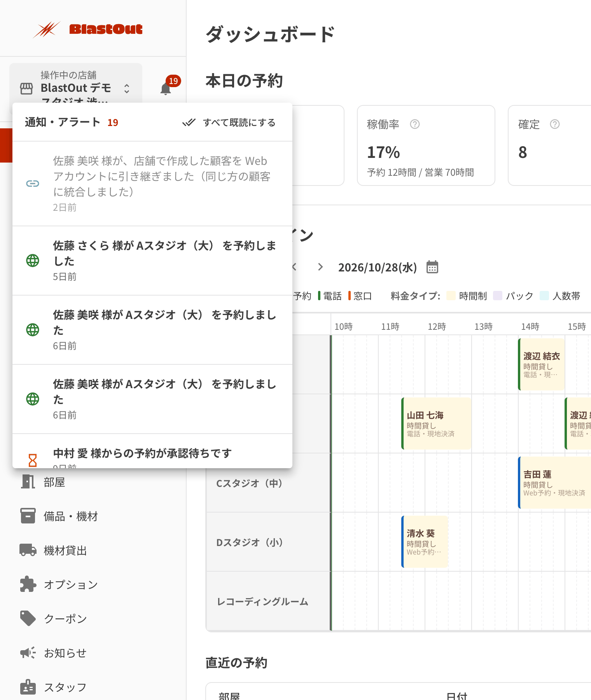Open the calendar date picker
Screen dimensions: 591x700
point(432,267)
